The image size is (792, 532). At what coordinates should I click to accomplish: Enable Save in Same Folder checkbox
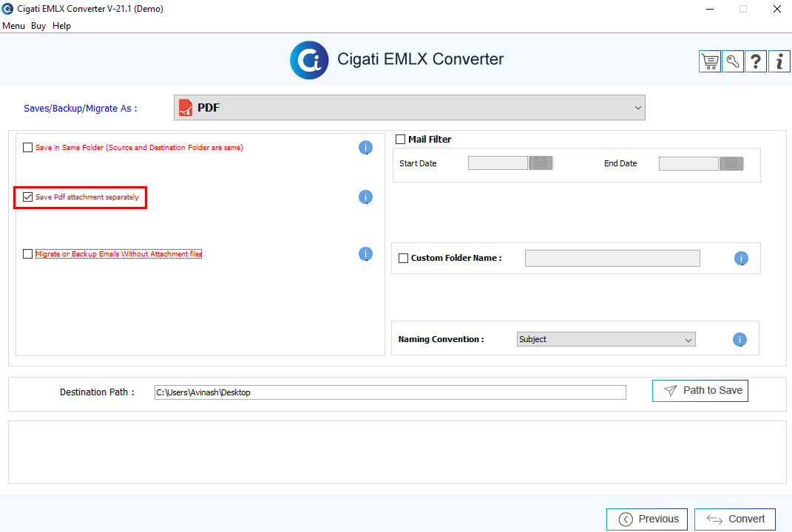click(28, 147)
